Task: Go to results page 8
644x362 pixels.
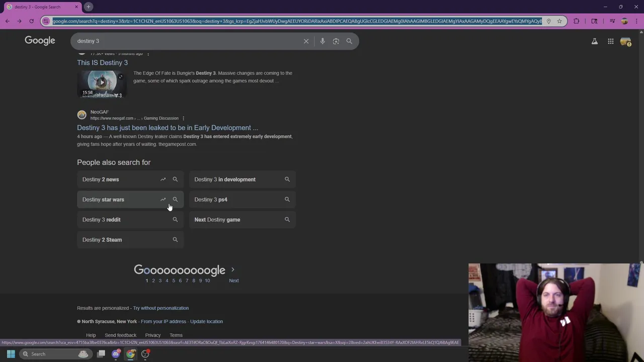Action: point(194,281)
